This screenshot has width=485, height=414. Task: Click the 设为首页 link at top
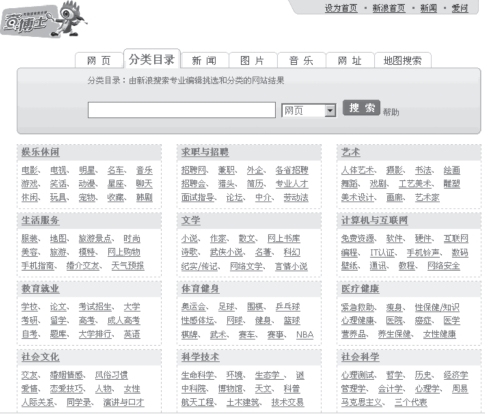point(341,8)
